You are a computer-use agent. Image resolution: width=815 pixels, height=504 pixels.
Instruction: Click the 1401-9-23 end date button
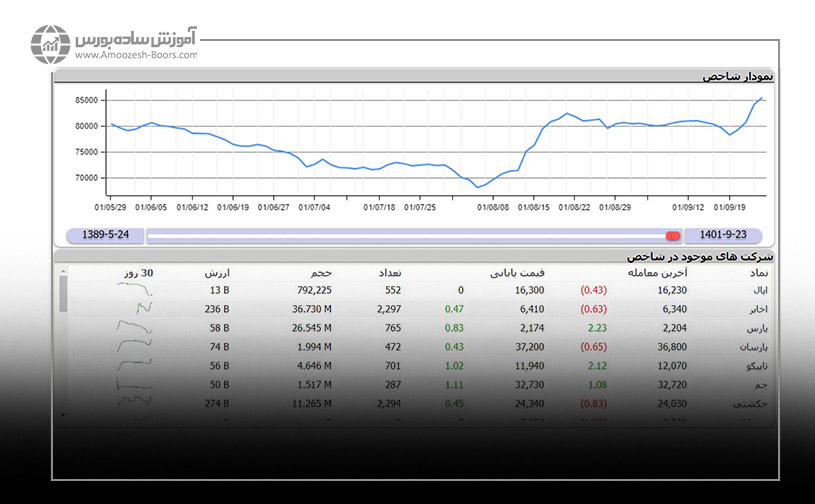pos(723,236)
